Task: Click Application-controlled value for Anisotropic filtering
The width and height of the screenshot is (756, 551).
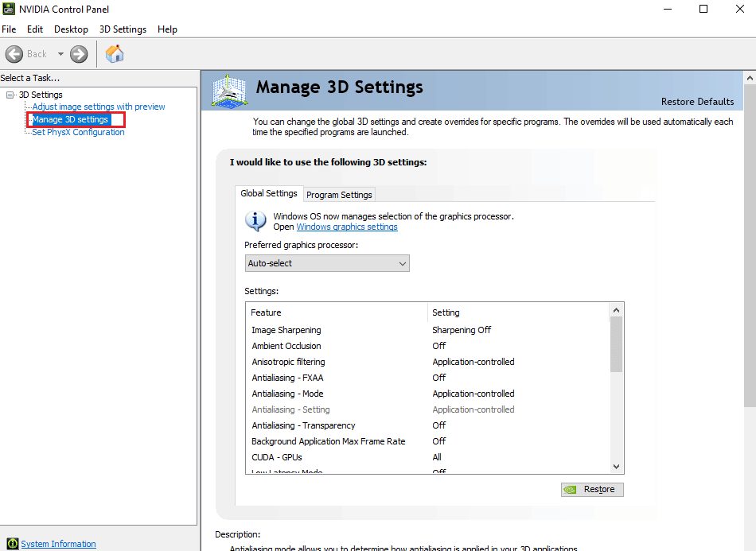Action: pos(473,362)
